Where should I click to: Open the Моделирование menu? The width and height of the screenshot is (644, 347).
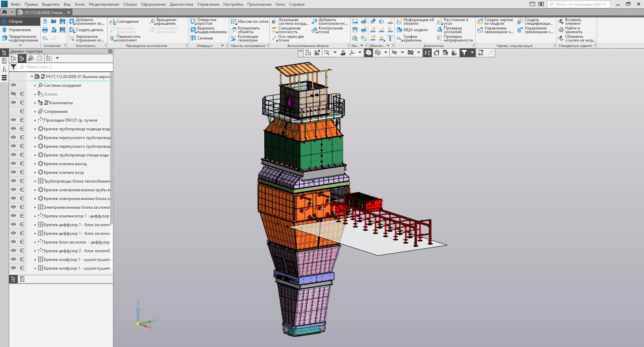(104, 4)
